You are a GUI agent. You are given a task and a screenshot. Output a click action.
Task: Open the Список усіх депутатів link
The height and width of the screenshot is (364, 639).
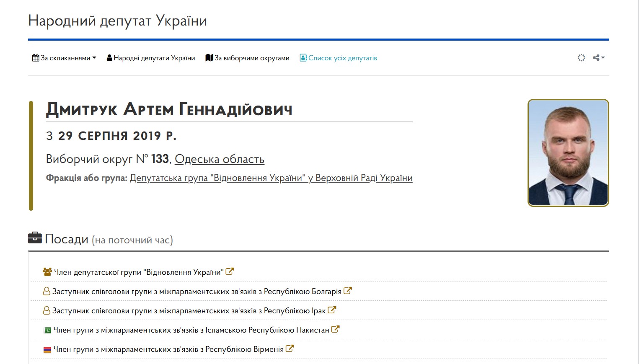[x=338, y=58]
